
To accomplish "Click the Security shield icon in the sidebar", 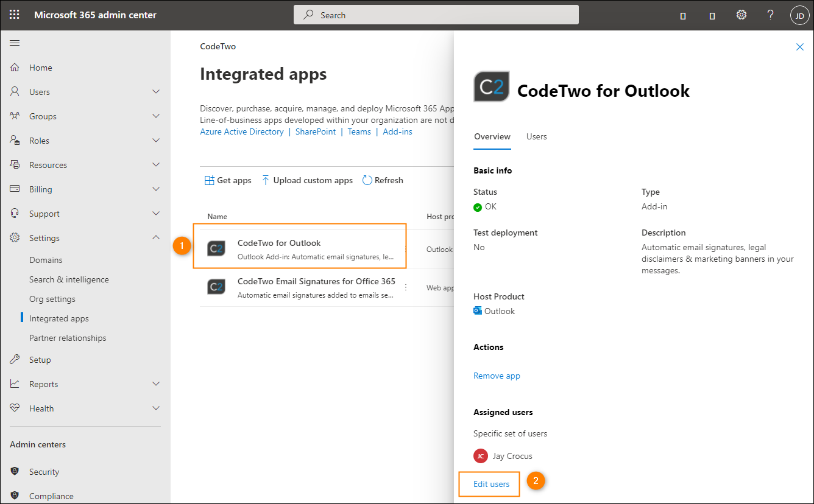I will coord(15,472).
